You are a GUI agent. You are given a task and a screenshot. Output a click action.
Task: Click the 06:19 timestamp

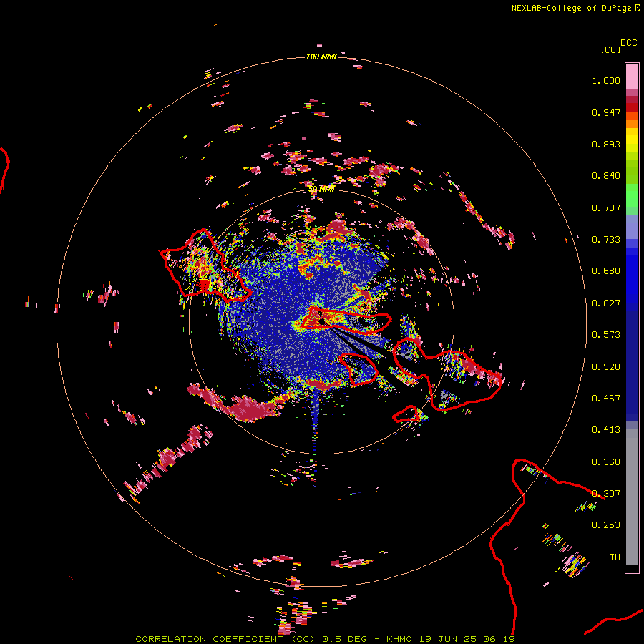pos(499,639)
